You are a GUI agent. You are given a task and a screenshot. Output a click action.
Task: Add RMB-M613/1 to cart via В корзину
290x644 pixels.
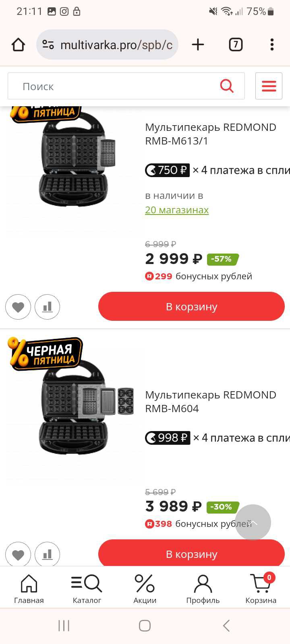191,307
